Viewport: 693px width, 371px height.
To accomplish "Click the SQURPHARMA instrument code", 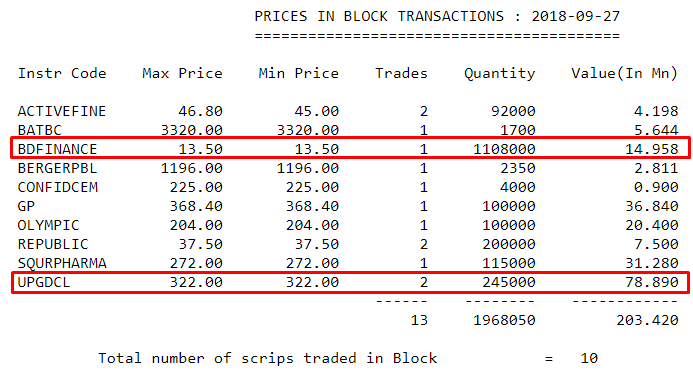I will pos(62,263).
